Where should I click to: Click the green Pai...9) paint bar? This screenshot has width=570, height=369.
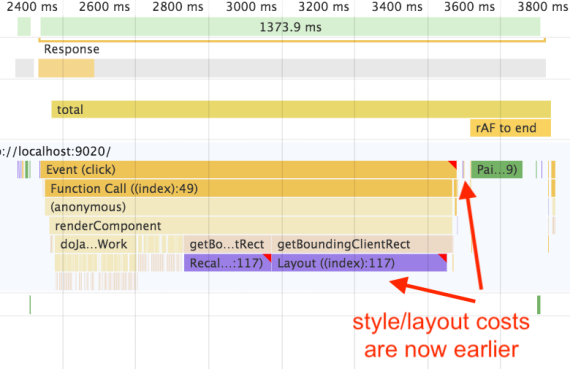(x=497, y=169)
